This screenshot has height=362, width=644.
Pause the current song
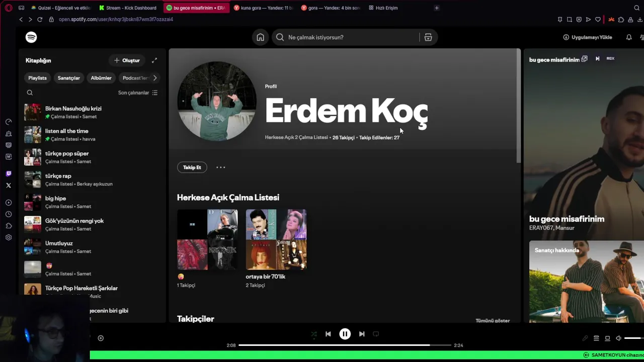coord(345,334)
